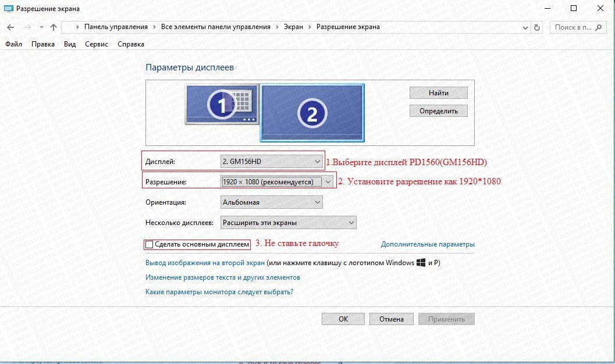Click the first breadcrumb chevron before Панель управления
Screen dimensions: 615x364
pos(77,27)
